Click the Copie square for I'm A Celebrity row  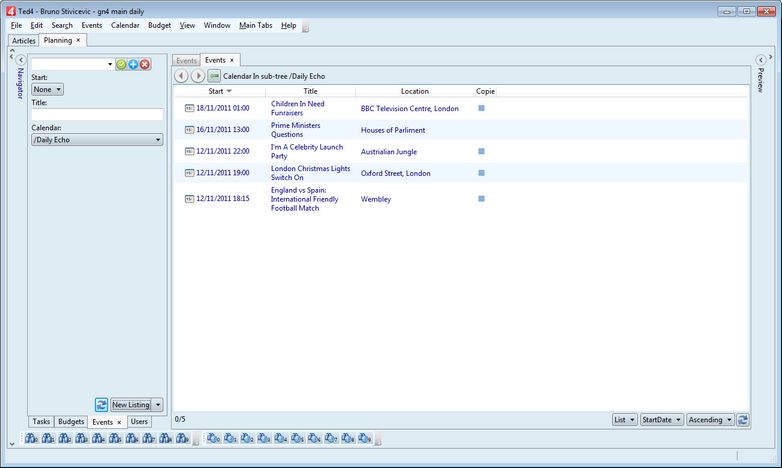[x=481, y=151]
